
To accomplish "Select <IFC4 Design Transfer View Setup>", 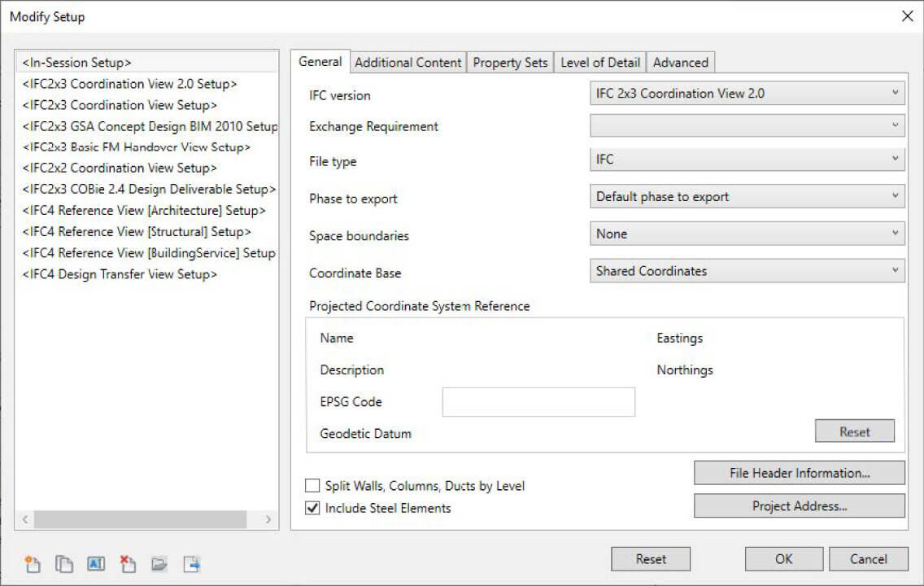I will point(146,274).
